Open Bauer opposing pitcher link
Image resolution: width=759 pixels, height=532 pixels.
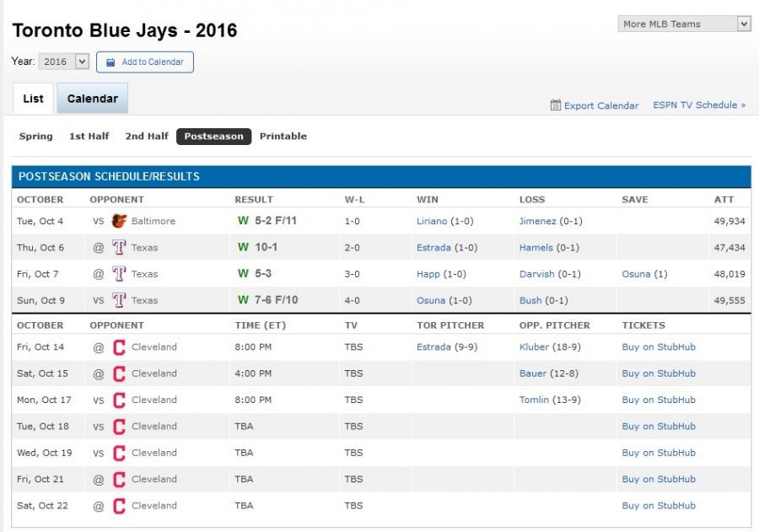click(x=532, y=373)
